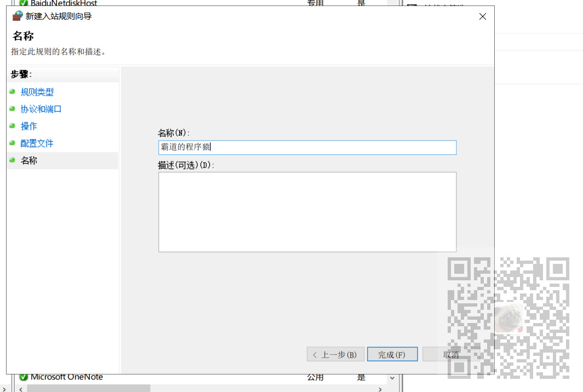
Task: Click the green bullet beside 名称 step
Action: pyautogui.click(x=12, y=160)
